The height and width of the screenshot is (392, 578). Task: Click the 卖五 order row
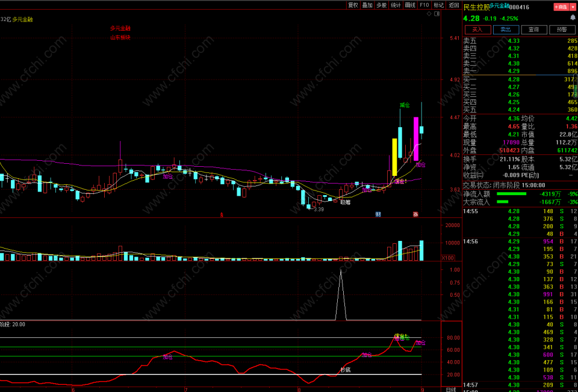(x=520, y=41)
